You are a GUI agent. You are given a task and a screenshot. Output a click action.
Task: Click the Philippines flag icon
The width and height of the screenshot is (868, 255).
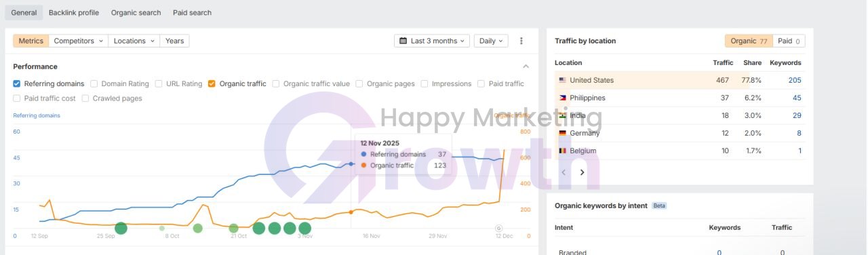tap(562, 98)
